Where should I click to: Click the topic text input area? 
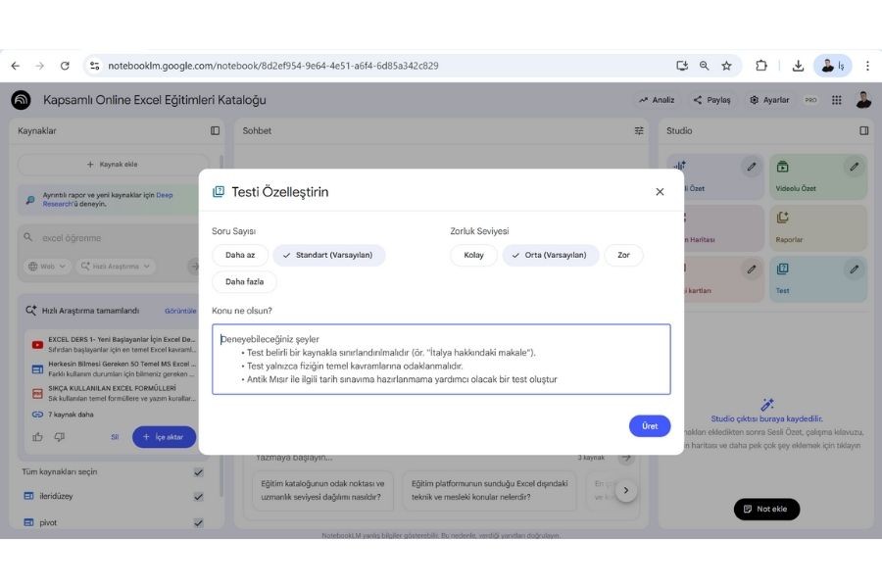coord(441,360)
